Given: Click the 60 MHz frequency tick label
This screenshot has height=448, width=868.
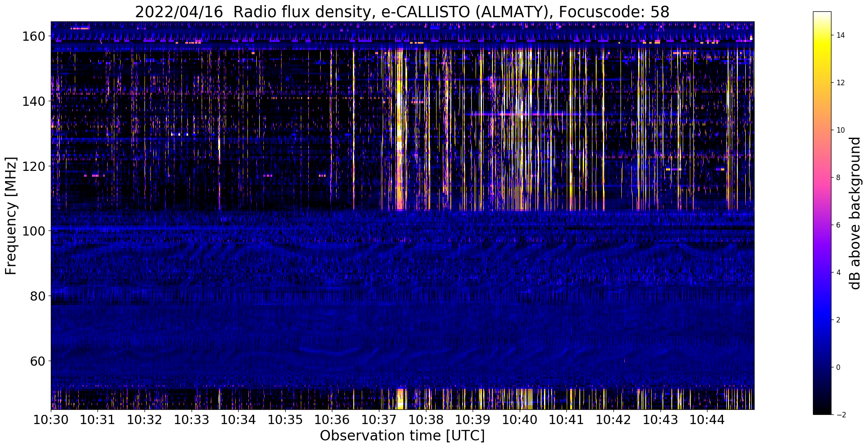Looking at the screenshot, I should 38,361.
